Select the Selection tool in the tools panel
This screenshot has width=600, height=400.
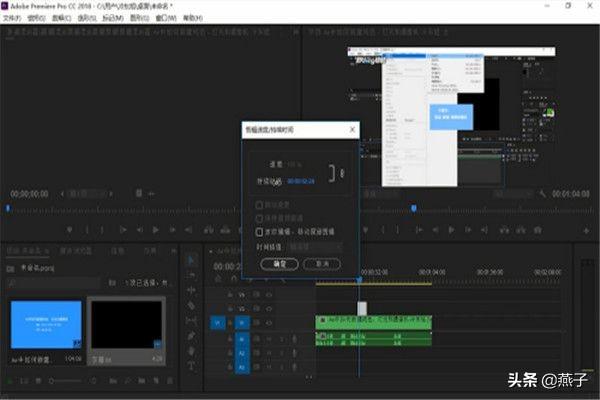coord(191,260)
